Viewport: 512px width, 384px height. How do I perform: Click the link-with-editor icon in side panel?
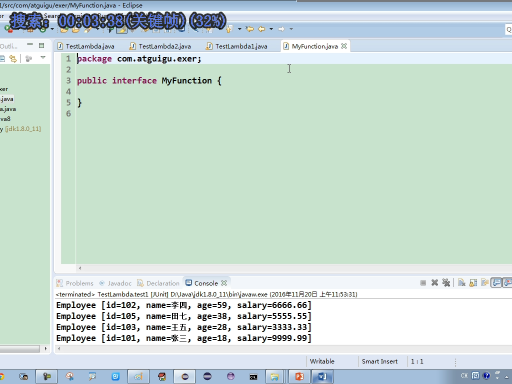pyautogui.click(x=13, y=59)
